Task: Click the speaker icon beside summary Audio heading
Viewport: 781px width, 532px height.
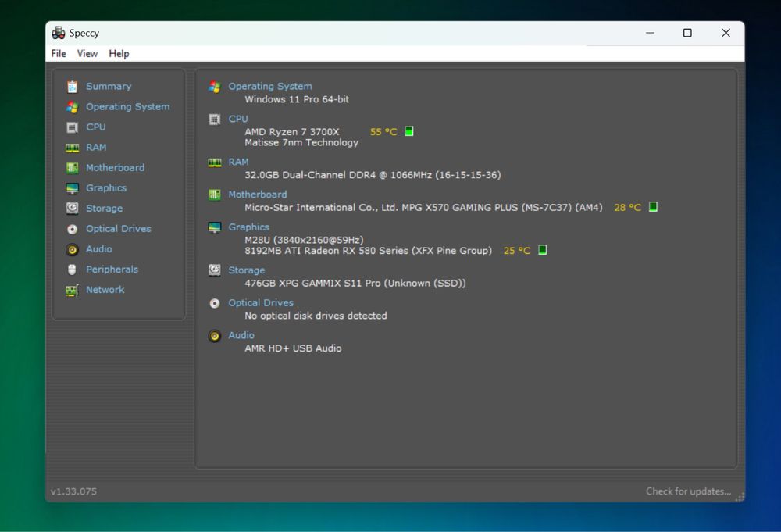Action: (215, 336)
